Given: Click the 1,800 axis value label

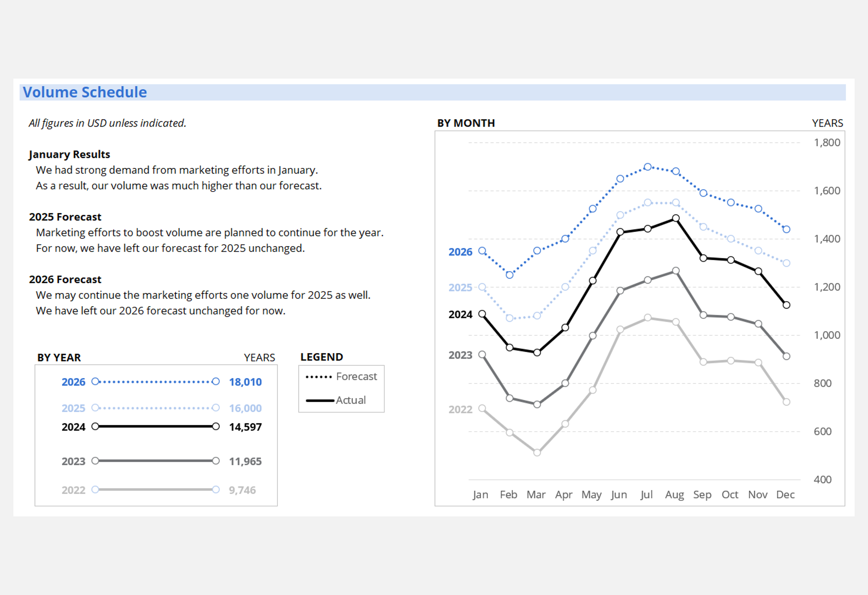Looking at the screenshot, I should click(x=827, y=143).
